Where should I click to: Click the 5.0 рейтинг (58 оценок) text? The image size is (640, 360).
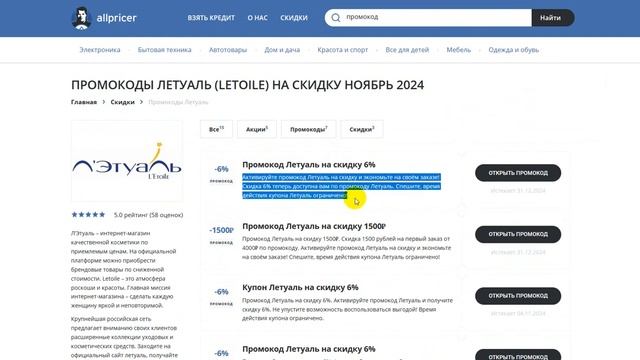click(149, 215)
